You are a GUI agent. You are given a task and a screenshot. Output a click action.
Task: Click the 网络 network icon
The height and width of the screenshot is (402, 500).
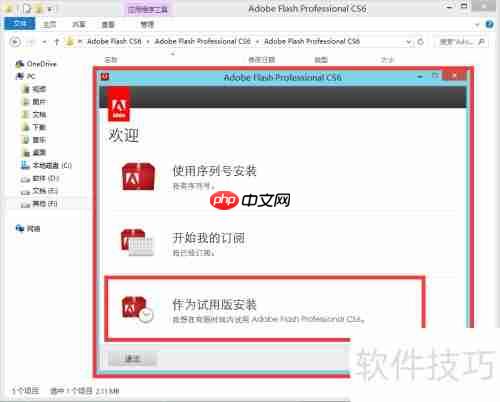click(20, 228)
